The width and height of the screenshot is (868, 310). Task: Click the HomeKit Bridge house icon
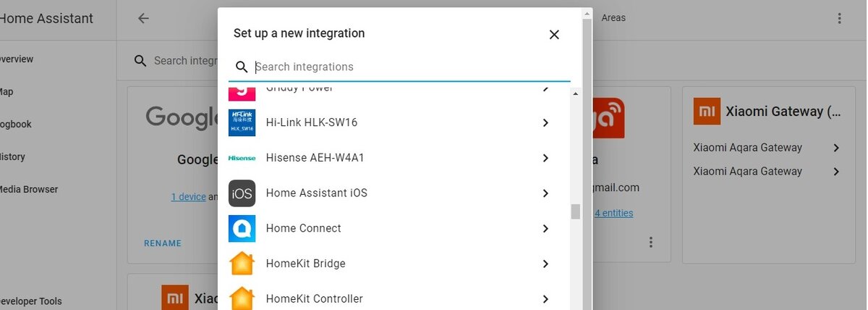click(x=242, y=264)
